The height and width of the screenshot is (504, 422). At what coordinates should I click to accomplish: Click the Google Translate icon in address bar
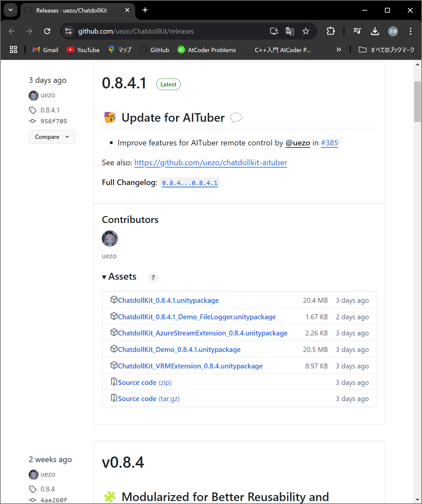[x=290, y=31]
